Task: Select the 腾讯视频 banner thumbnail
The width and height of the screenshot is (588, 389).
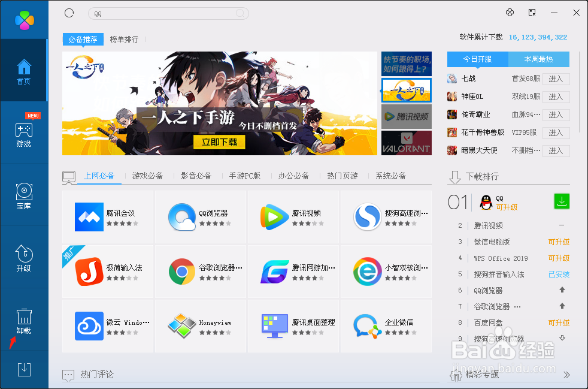Action: pos(407,116)
